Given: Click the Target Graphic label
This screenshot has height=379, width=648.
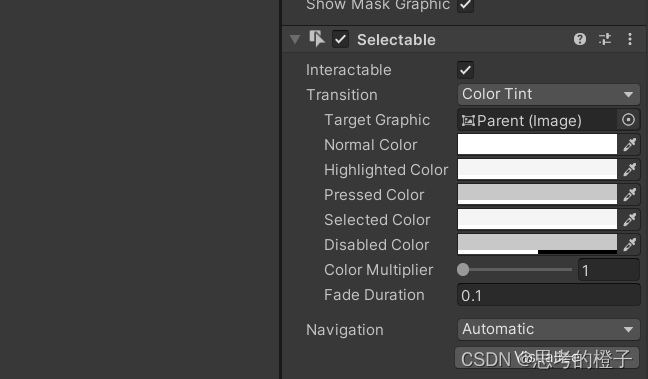Looking at the screenshot, I should (377, 120).
